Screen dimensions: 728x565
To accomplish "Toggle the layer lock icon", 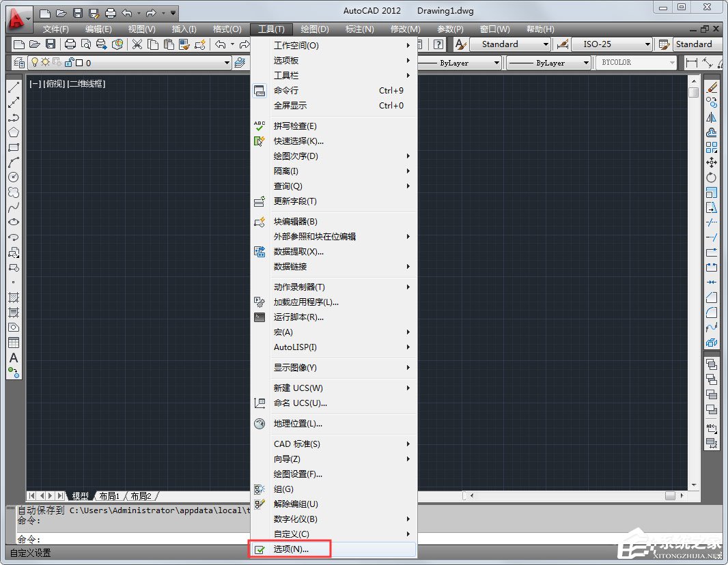I will (x=70, y=62).
